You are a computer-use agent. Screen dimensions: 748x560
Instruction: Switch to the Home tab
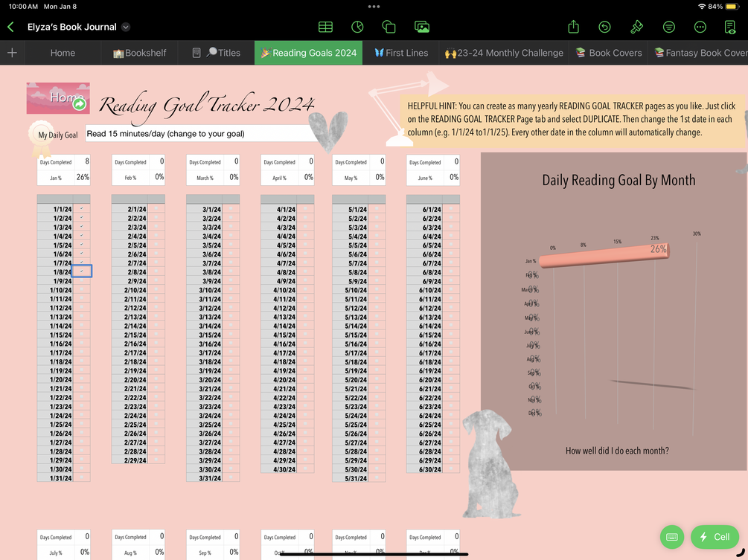tap(63, 53)
